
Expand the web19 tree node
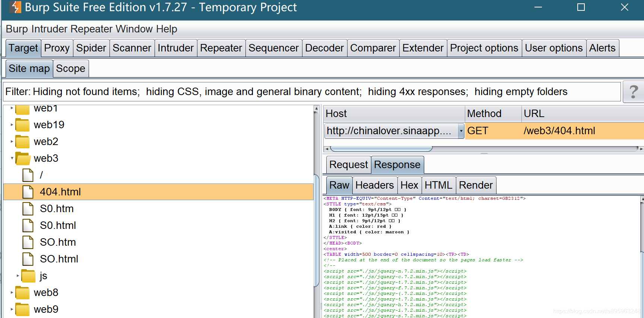pyautogui.click(x=12, y=125)
